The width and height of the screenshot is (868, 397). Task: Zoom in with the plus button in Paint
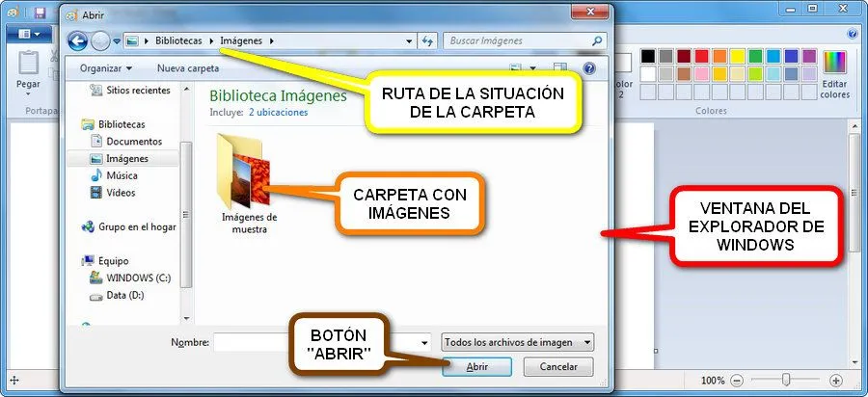[x=836, y=381]
